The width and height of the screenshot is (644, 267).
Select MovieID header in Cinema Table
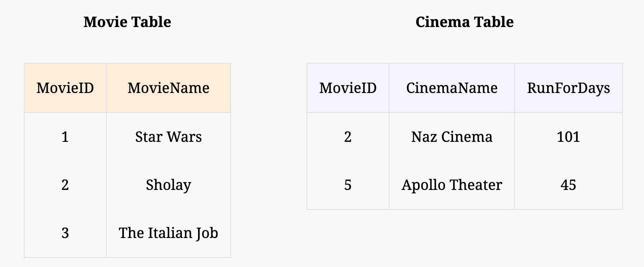pyautogui.click(x=348, y=88)
